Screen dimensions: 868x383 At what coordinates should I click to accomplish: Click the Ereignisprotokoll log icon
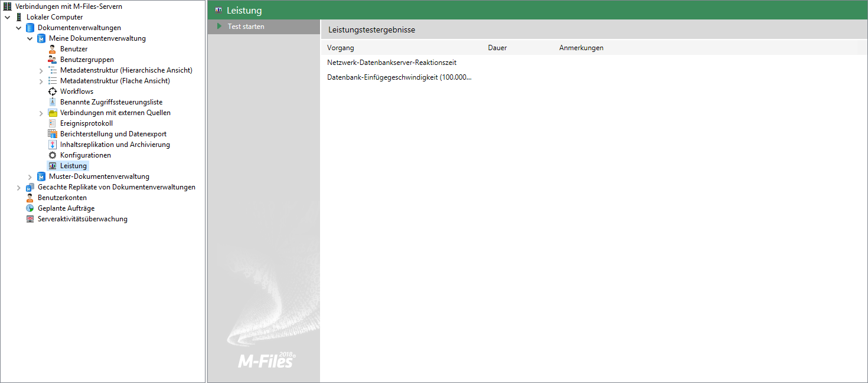coord(52,123)
